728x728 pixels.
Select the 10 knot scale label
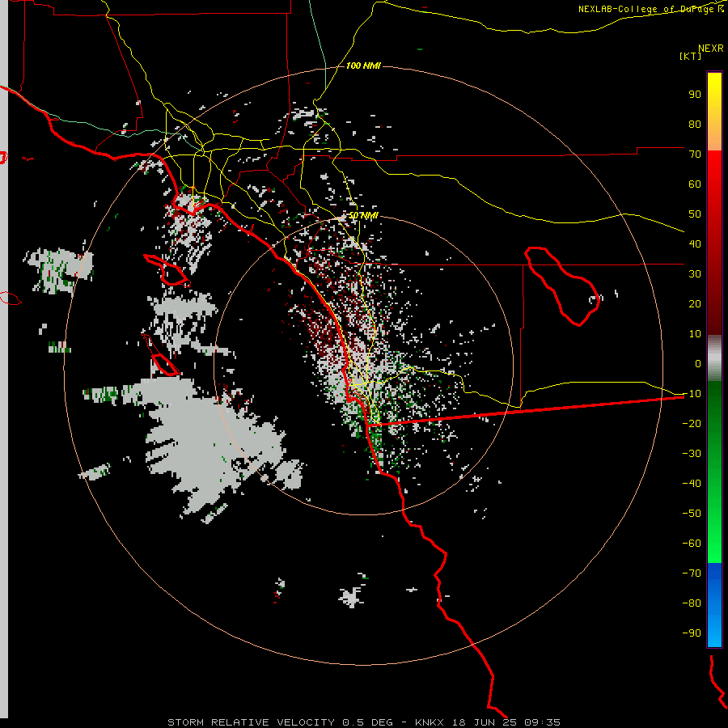pyautogui.click(x=695, y=334)
